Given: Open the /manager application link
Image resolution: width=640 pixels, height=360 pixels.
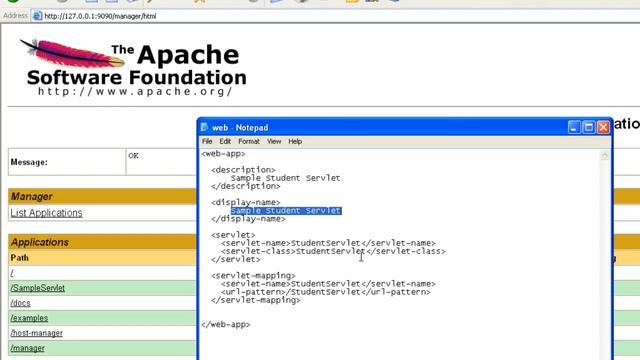Looking at the screenshot, I should 27,348.
